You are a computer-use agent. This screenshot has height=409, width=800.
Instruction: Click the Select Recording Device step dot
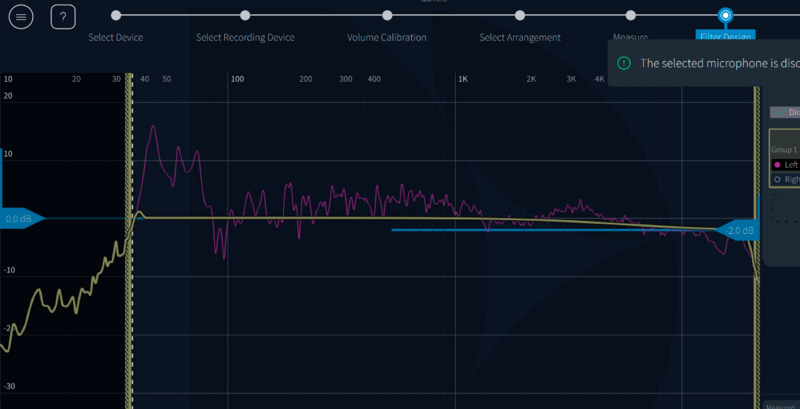[x=245, y=15]
